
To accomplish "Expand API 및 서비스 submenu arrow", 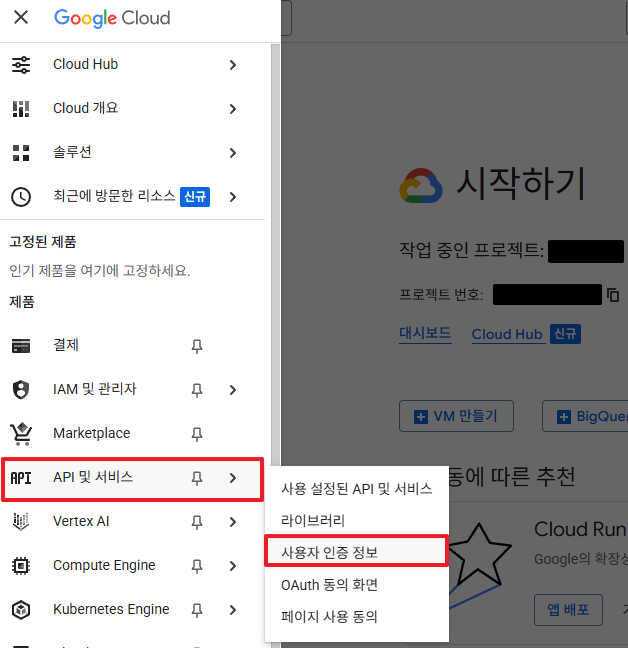I will 233,478.
